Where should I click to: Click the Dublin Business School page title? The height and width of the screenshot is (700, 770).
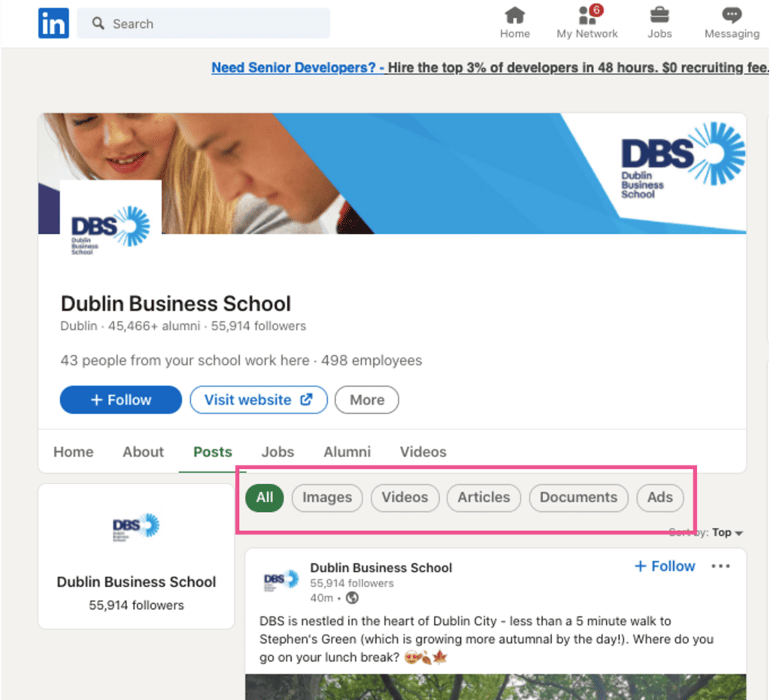pyautogui.click(x=176, y=303)
